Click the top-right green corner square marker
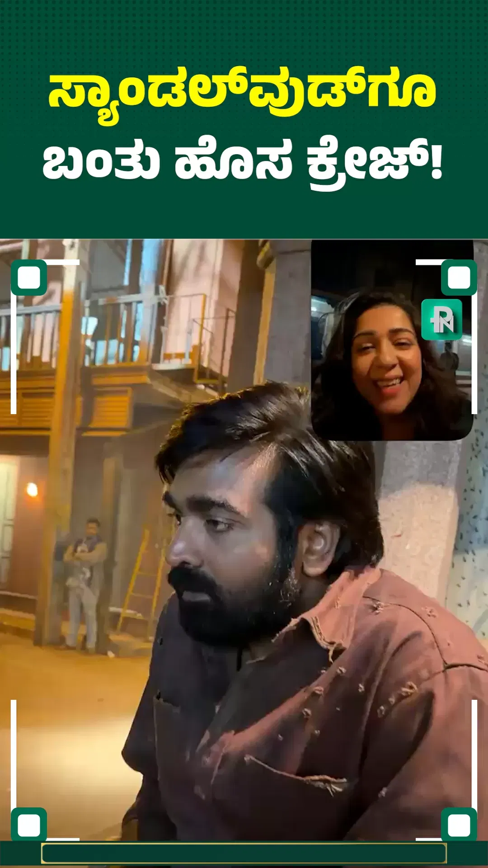The width and height of the screenshot is (488, 868). pyautogui.click(x=459, y=278)
